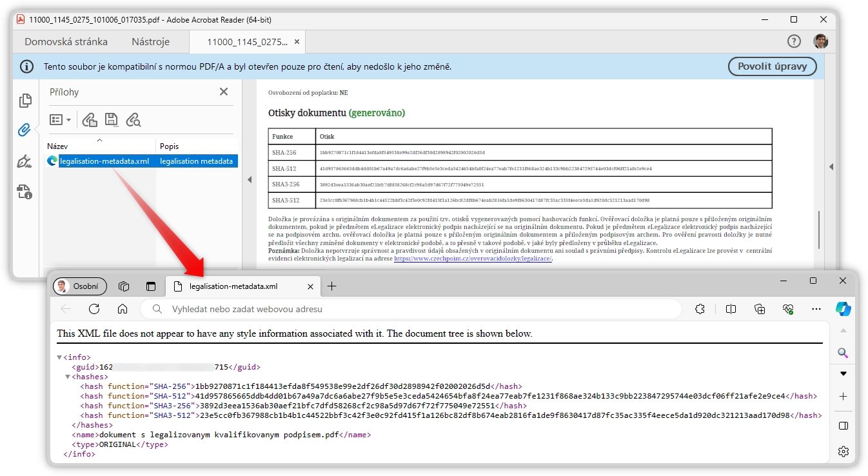Click the search attachments icon in Přílohy toolbar

tap(133, 119)
